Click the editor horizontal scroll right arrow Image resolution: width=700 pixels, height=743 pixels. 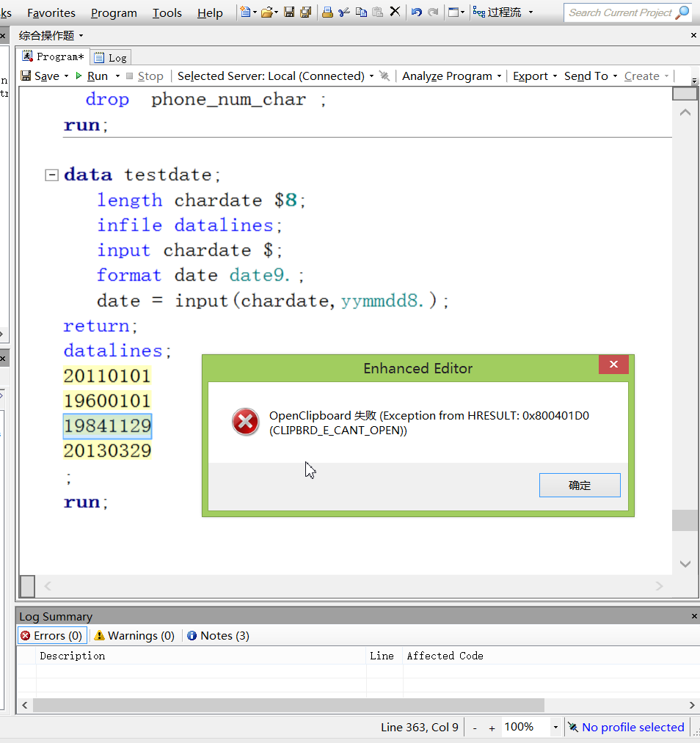pyautogui.click(x=659, y=586)
